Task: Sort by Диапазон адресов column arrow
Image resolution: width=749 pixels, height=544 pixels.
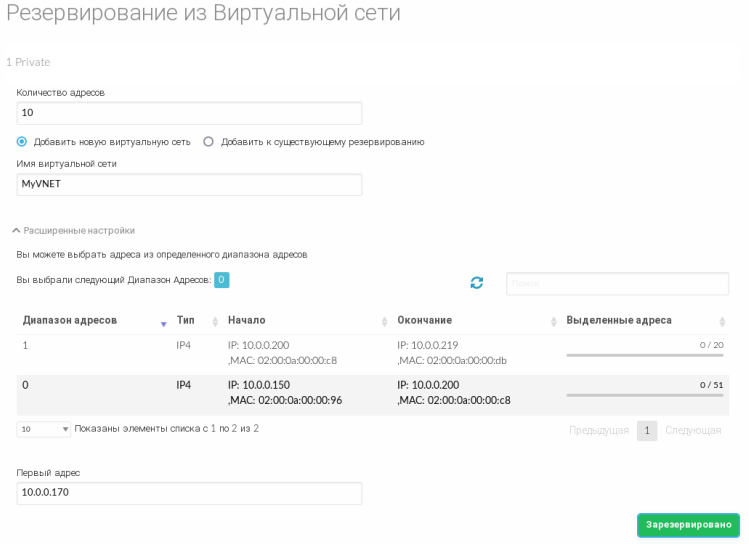Action: [164, 322]
